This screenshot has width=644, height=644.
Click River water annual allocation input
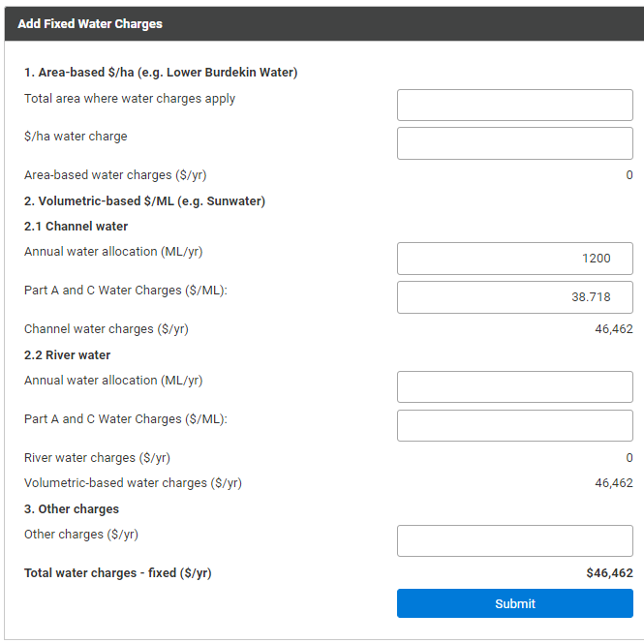(514, 386)
